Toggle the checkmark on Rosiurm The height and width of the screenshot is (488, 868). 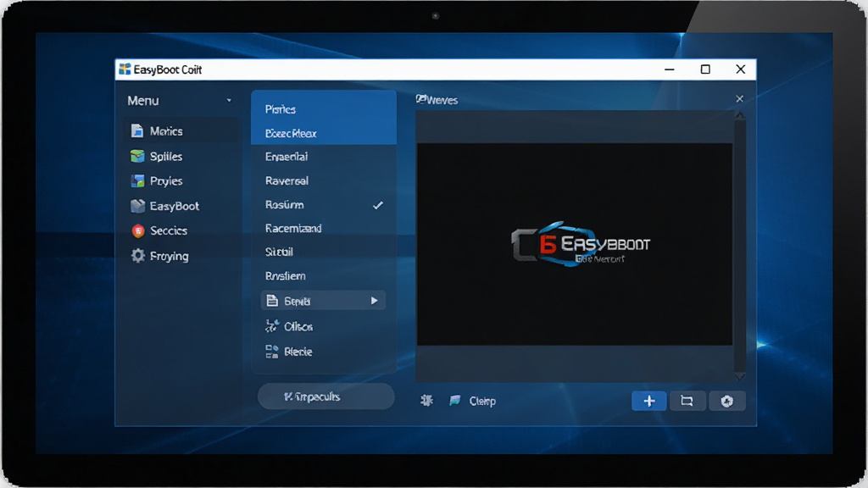click(x=378, y=205)
